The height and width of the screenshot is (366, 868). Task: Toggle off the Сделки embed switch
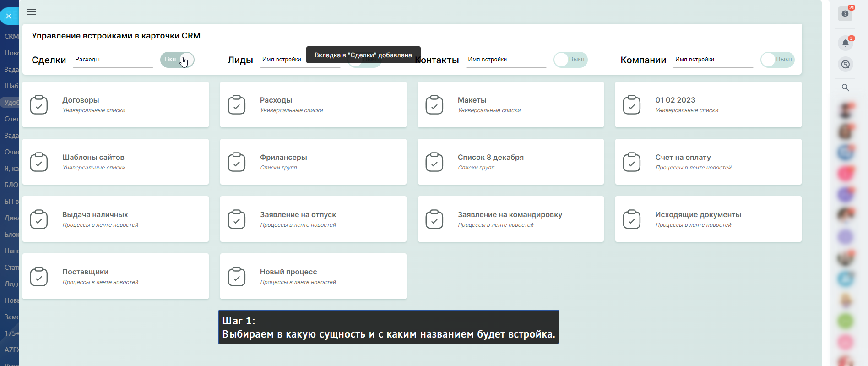tap(177, 60)
